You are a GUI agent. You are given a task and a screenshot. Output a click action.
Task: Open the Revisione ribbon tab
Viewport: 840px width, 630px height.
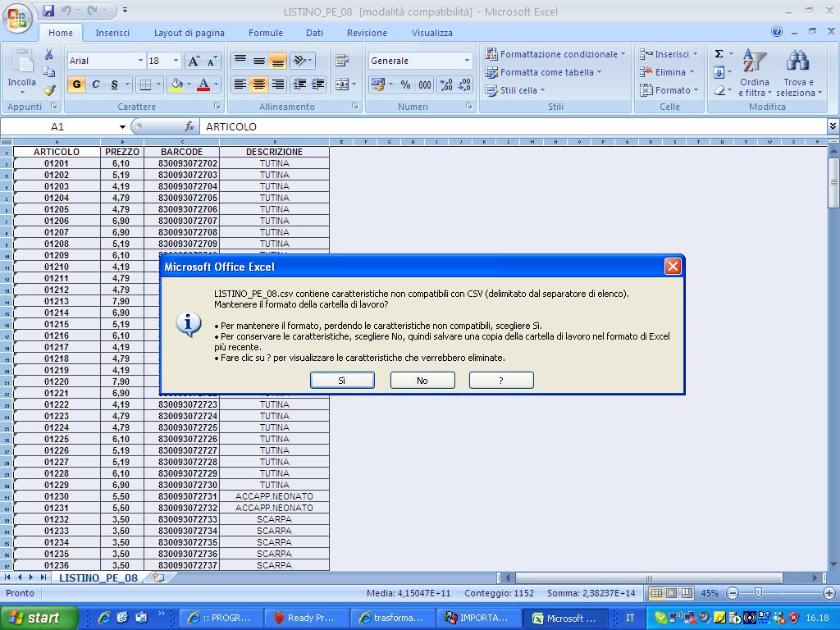point(367,33)
